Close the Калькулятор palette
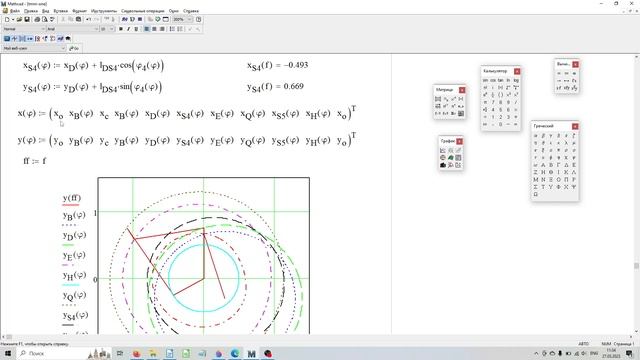 (x=517, y=71)
